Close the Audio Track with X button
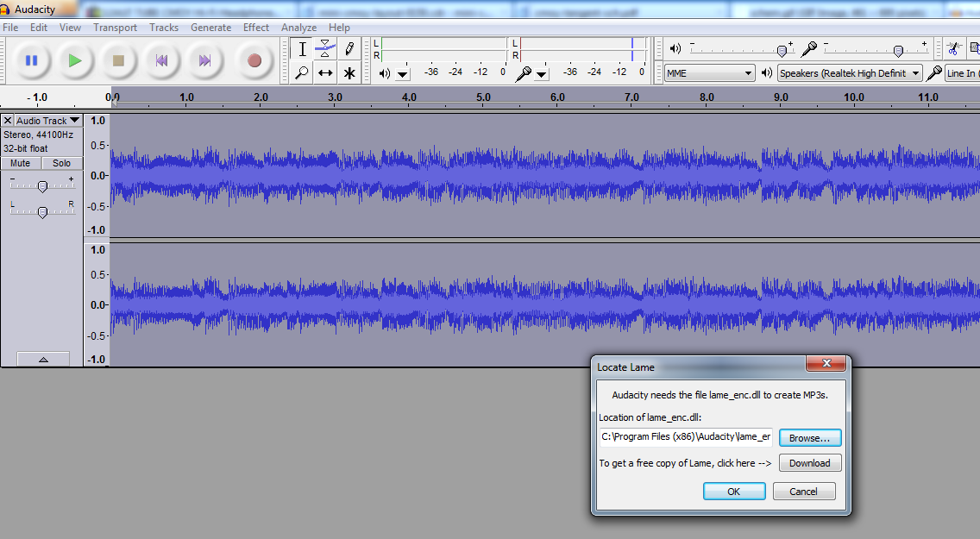This screenshot has width=980, height=539. [x=8, y=121]
